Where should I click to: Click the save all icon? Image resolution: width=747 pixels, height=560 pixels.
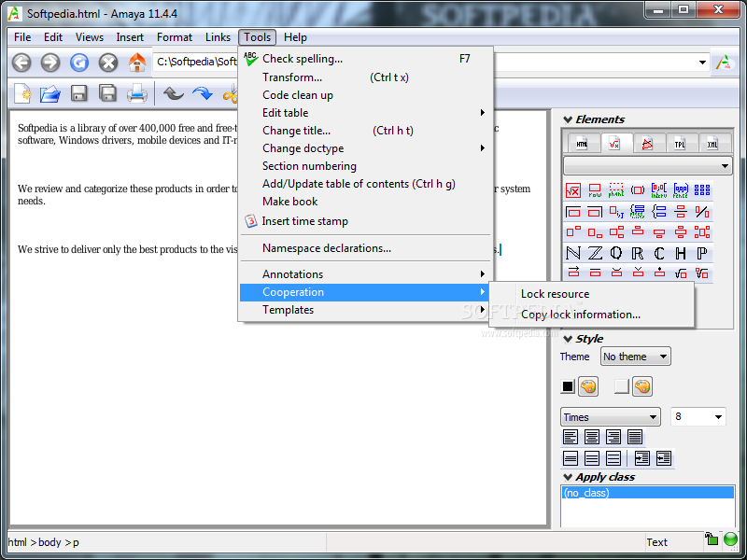(x=108, y=93)
